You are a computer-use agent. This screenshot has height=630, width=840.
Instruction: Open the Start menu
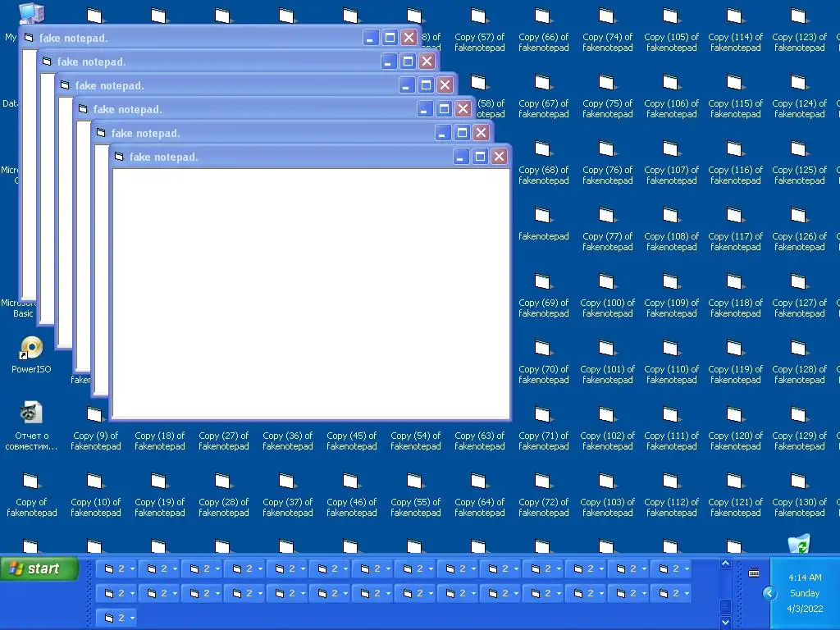[x=39, y=568]
